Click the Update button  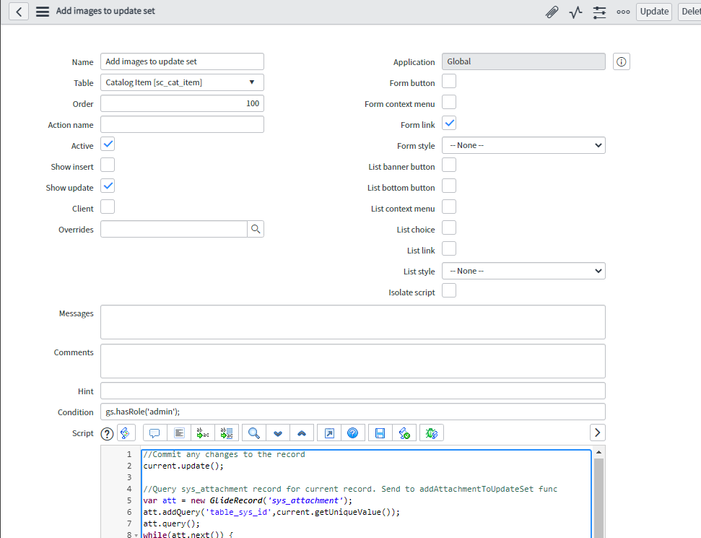(654, 12)
